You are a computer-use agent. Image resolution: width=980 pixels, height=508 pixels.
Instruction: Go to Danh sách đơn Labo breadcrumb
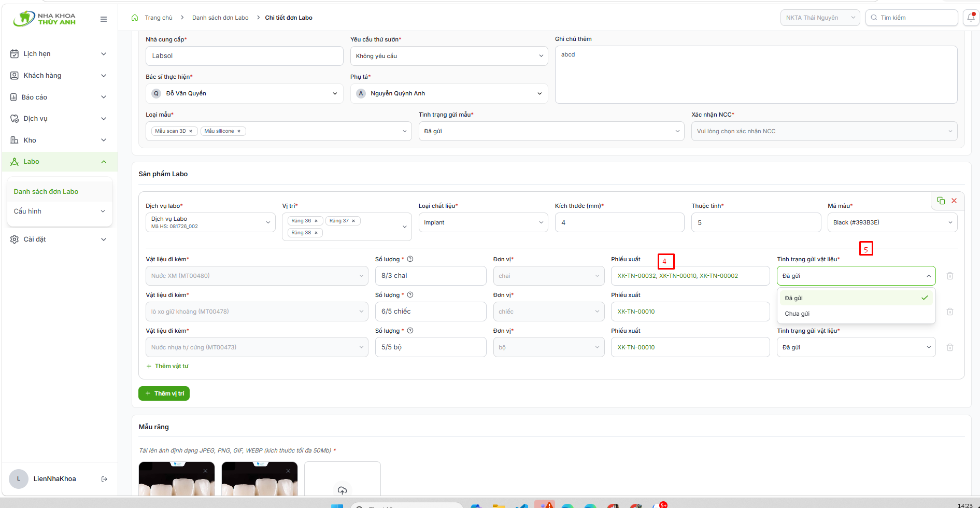(x=220, y=18)
